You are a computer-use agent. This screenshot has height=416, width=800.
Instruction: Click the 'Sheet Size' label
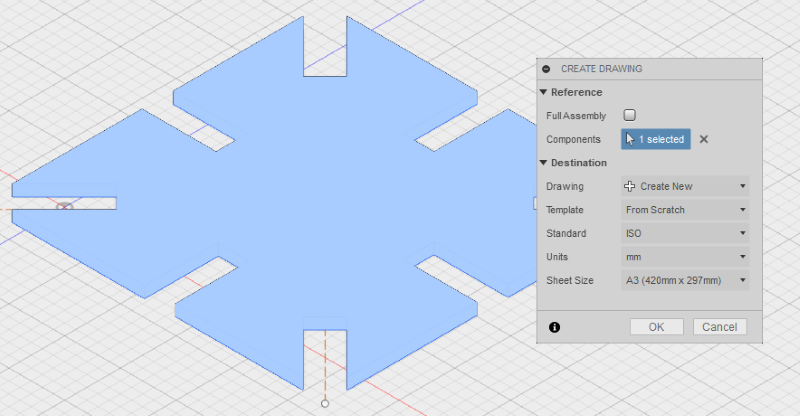pyautogui.click(x=570, y=280)
